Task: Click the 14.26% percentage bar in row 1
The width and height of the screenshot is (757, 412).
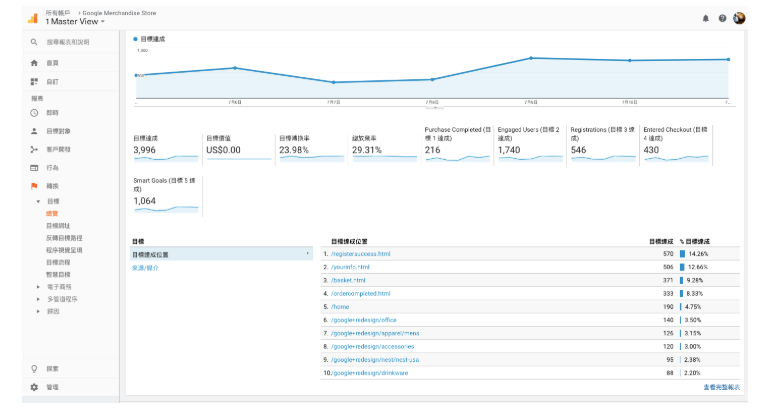Action: (x=682, y=254)
